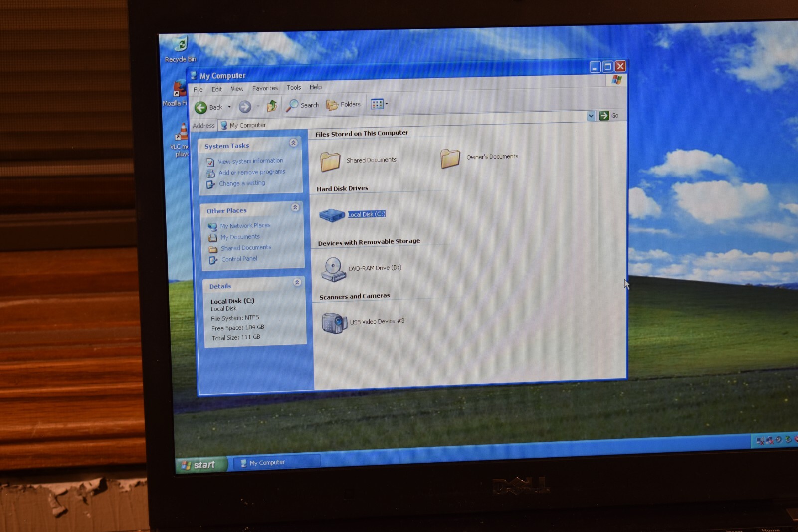
Task: Click the USB Video Device #3 label
Action: tap(377, 321)
